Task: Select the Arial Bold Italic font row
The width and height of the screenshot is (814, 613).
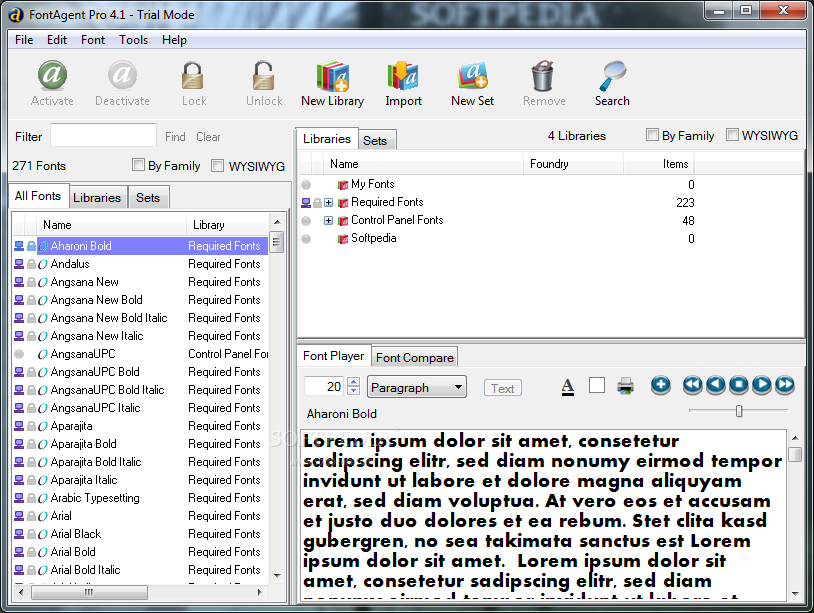Action: point(140,570)
